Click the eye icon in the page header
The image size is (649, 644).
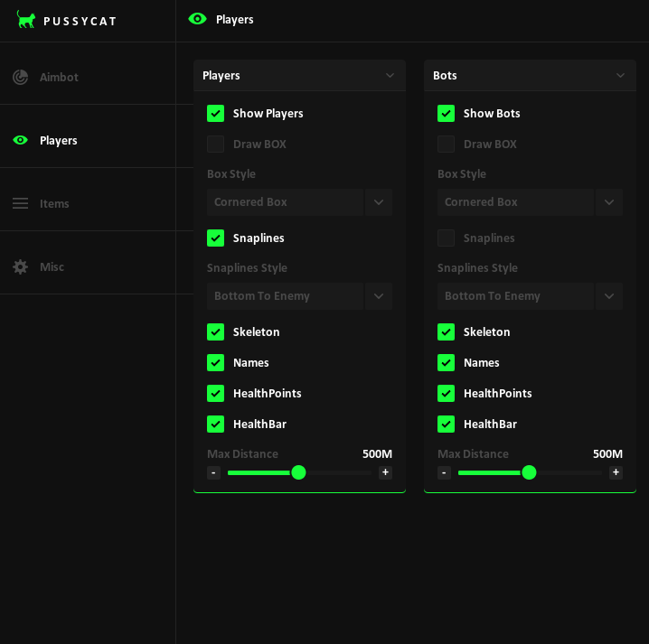[x=197, y=19]
